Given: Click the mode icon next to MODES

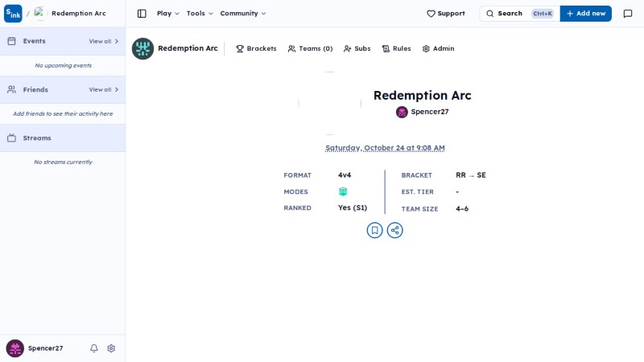Looking at the screenshot, I should (x=343, y=191).
